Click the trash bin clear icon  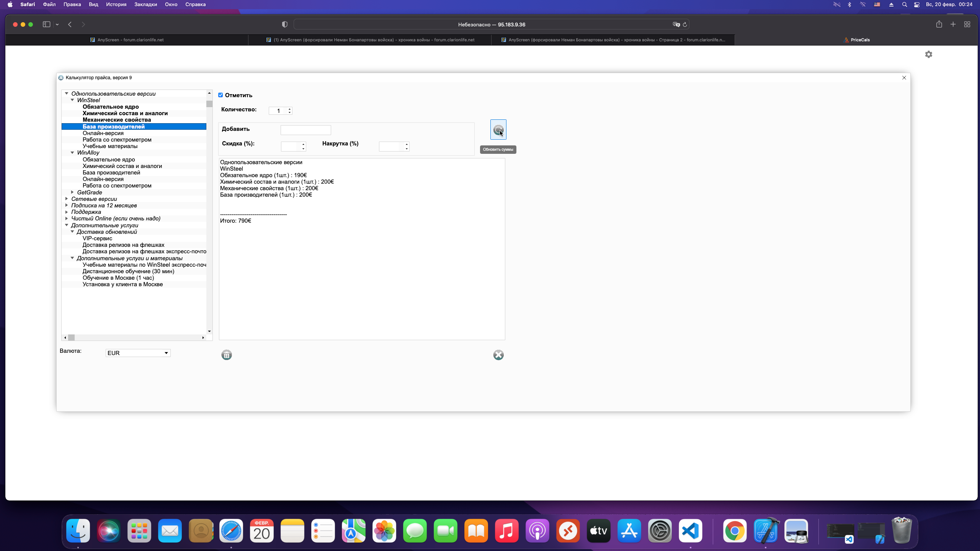[x=227, y=355]
